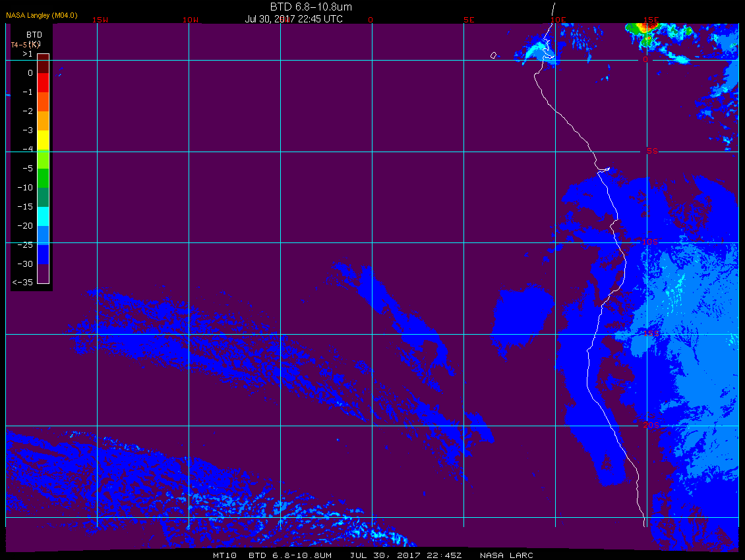Click the '15S' latitude label

point(651,333)
